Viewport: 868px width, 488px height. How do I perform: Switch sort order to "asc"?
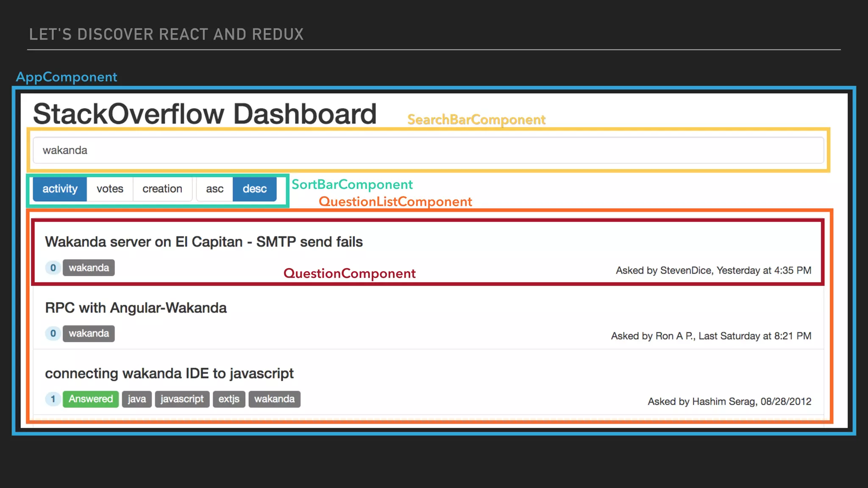click(x=214, y=189)
